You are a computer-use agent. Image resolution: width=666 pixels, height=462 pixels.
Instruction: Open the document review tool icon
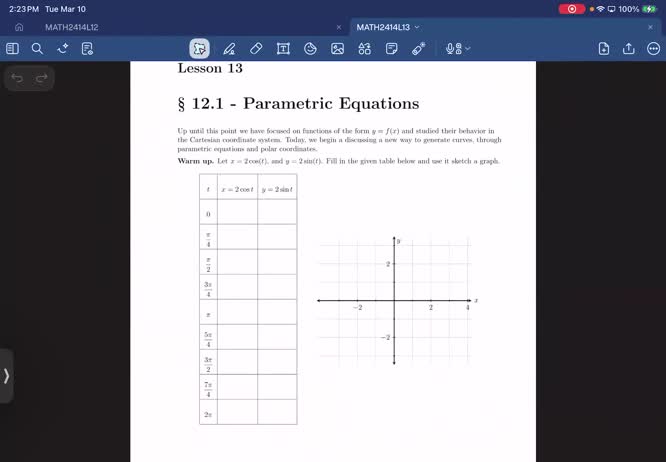click(87, 48)
